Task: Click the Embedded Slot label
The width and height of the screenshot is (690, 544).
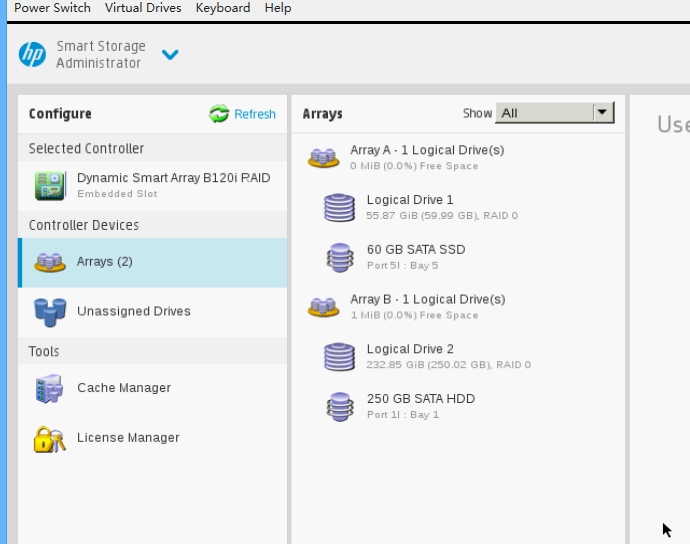Action: click(x=117, y=194)
